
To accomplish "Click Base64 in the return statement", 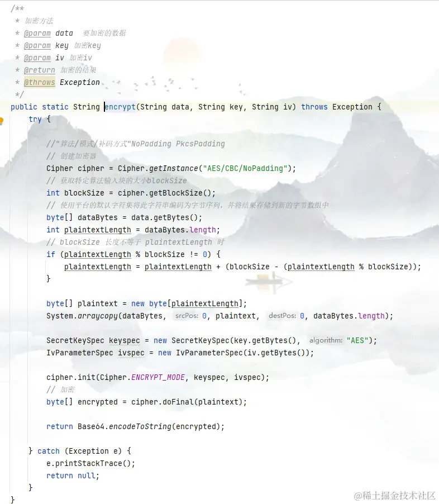I will [x=91, y=426].
